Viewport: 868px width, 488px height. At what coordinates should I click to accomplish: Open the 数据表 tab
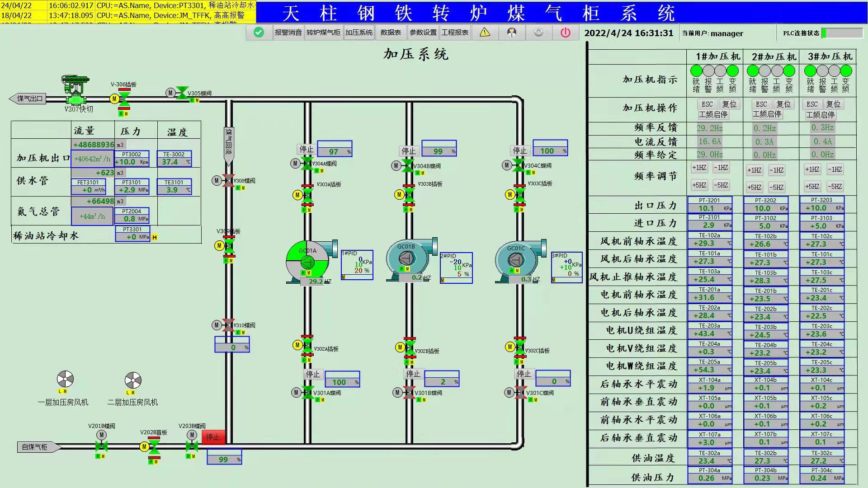pyautogui.click(x=391, y=33)
